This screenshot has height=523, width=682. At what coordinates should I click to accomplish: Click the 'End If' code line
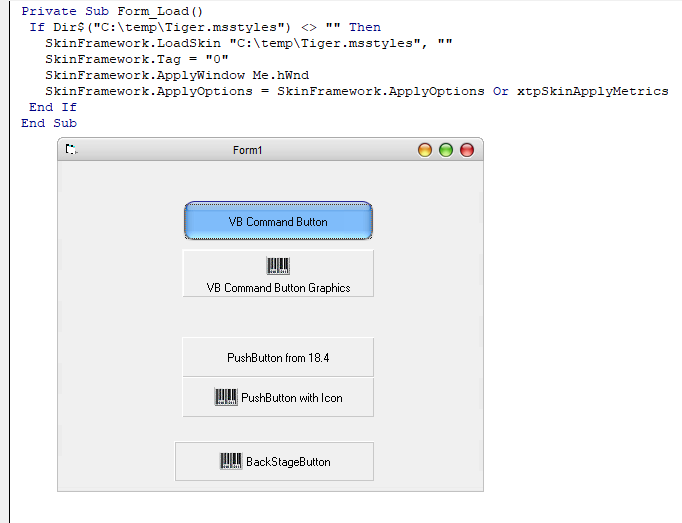point(53,107)
